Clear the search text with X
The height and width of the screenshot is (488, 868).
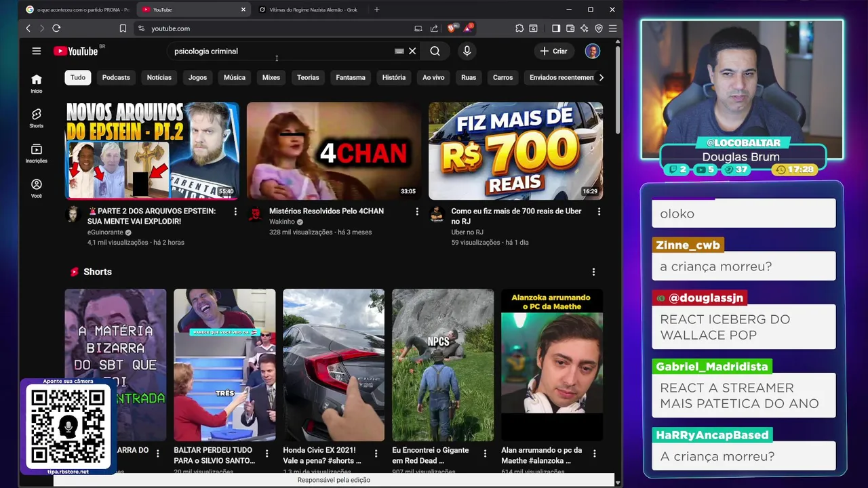click(412, 51)
